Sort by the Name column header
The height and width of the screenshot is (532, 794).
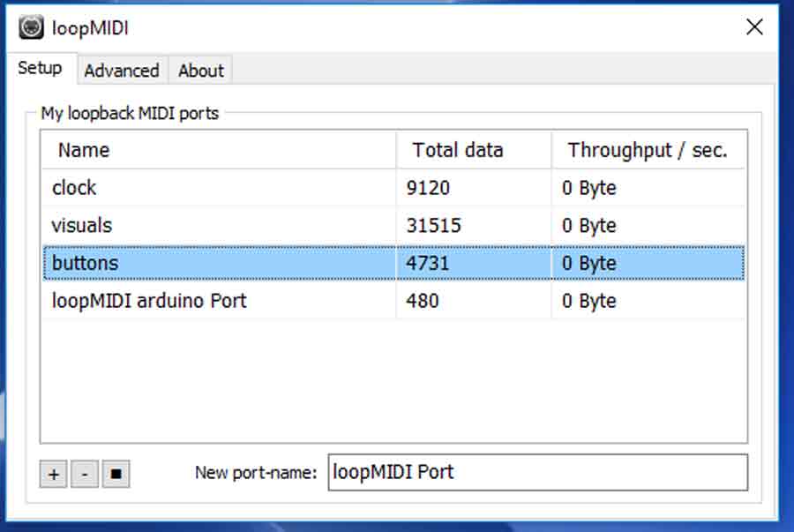pos(219,150)
